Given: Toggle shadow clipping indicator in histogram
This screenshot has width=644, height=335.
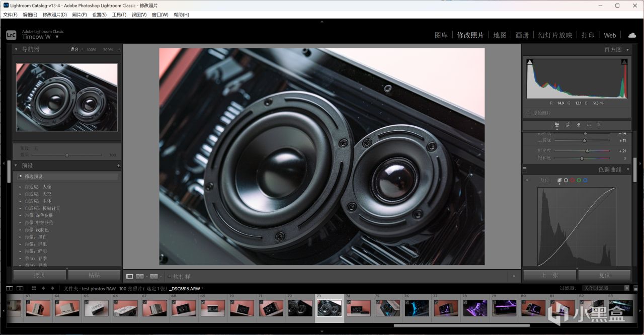Looking at the screenshot, I should point(530,62).
